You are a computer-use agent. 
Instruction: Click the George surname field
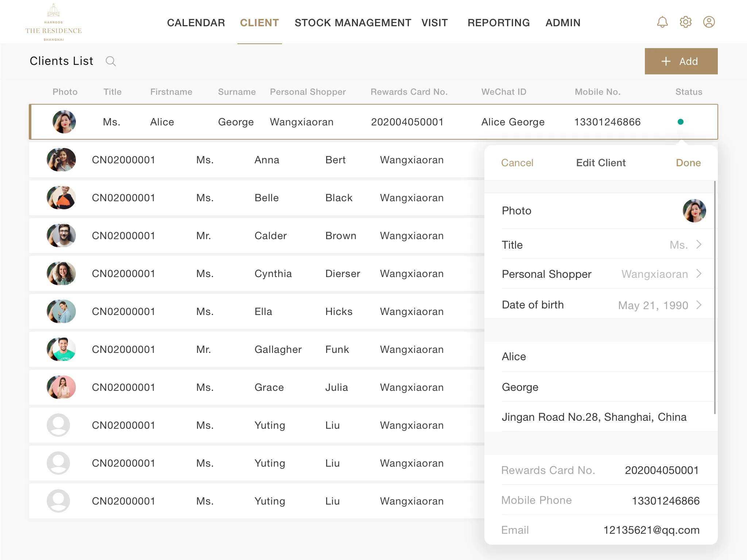(602, 387)
